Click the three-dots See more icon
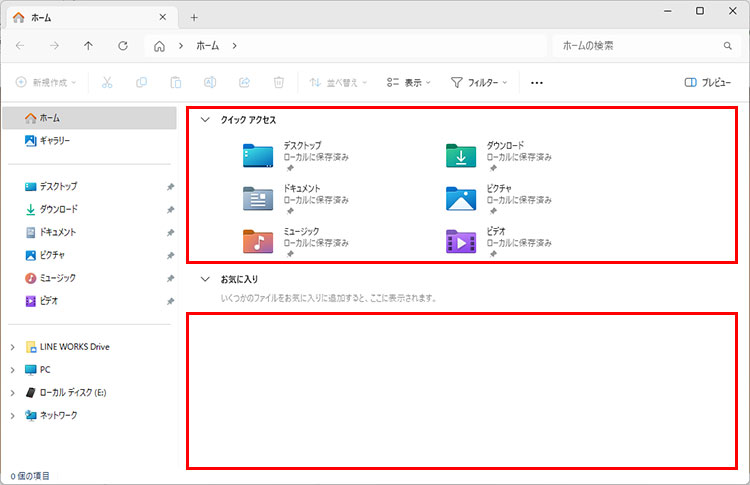 pyautogui.click(x=537, y=83)
